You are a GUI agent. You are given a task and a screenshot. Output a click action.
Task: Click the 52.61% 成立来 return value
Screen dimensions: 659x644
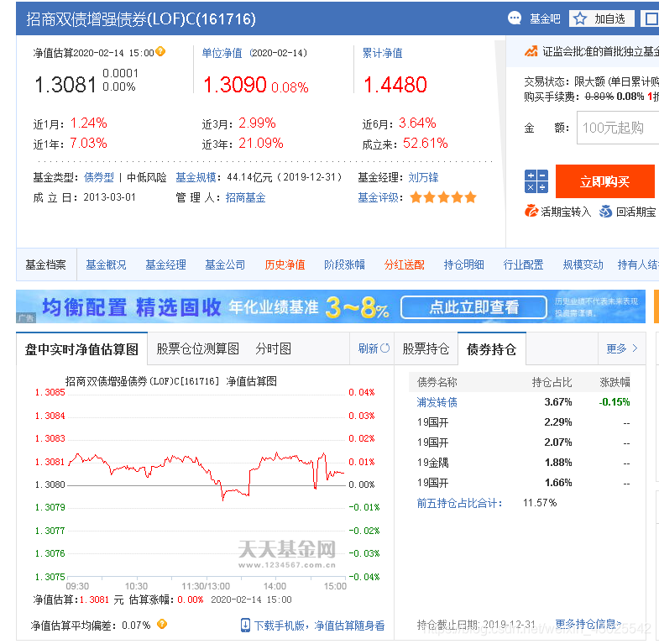point(426,143)
